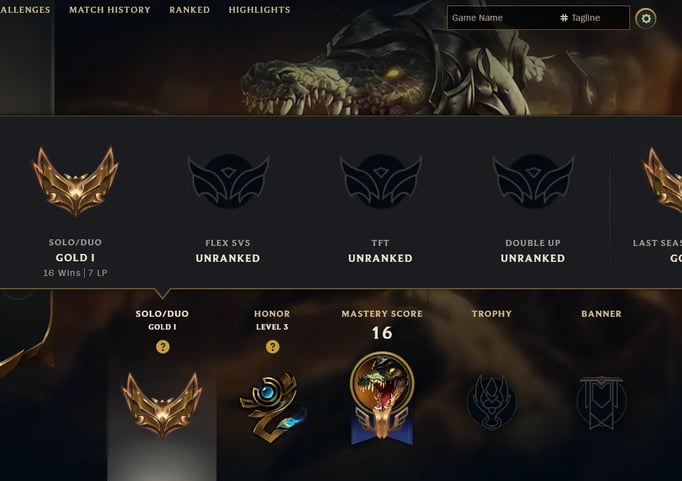The width and height of the screenshot is (682, 481).
Task: Select the TFT unranked emblem
Action: pyautogui.click(x=381, y=181)
